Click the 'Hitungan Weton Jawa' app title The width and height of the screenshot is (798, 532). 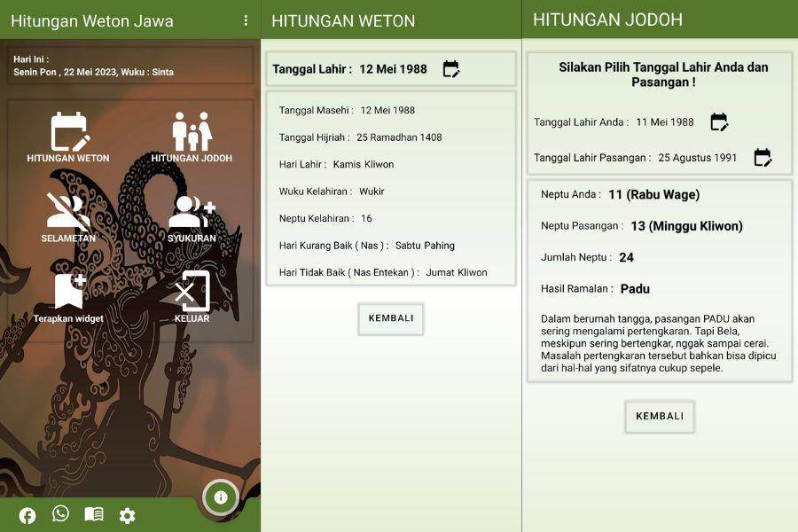pyautogui.click(x=92, y=21)
